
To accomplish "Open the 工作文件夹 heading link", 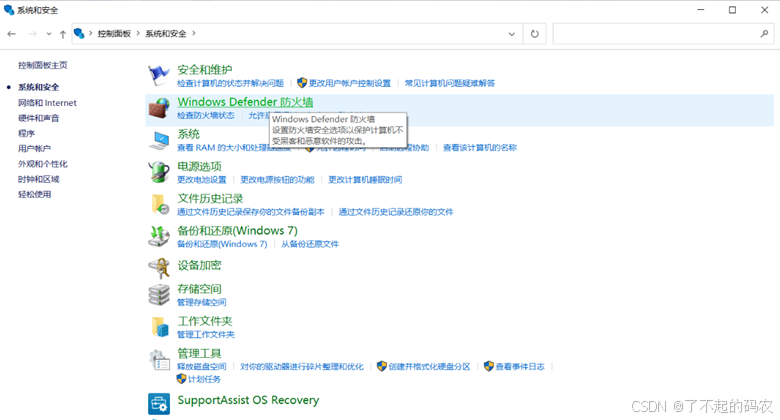I will [205, 321].
